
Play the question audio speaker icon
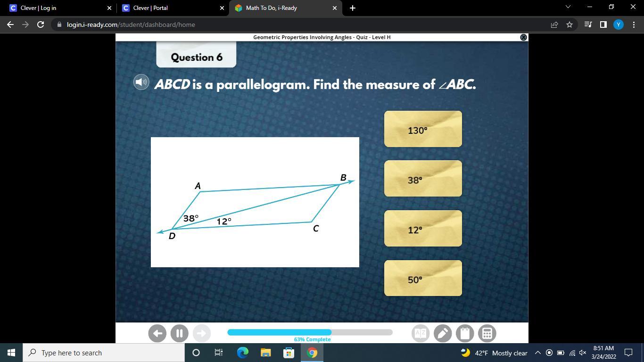(141, 82)
